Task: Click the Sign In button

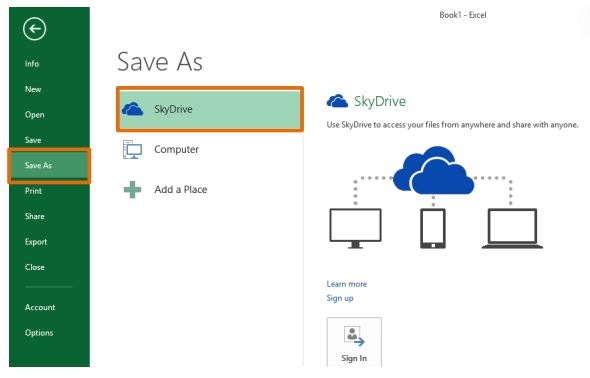Action: tap(354, 342)
